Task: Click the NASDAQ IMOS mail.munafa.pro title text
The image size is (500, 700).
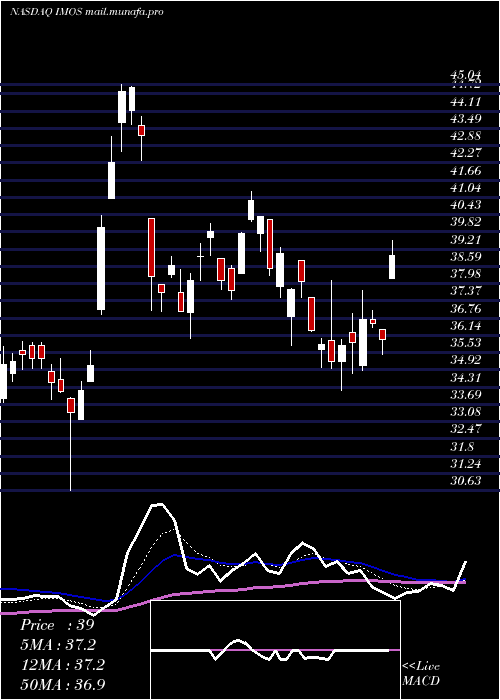Action: (86, 12)
